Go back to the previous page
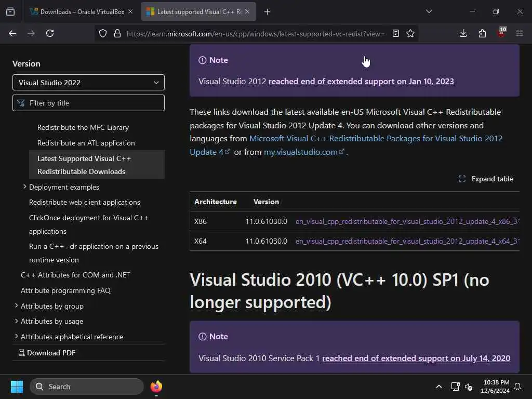Image resolution: width=532 pixels, height=399 pixels. pos(12,33)
